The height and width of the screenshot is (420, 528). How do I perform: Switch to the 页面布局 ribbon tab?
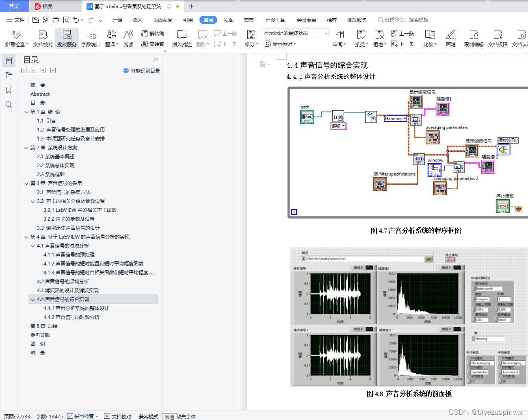tap(163, 20)
